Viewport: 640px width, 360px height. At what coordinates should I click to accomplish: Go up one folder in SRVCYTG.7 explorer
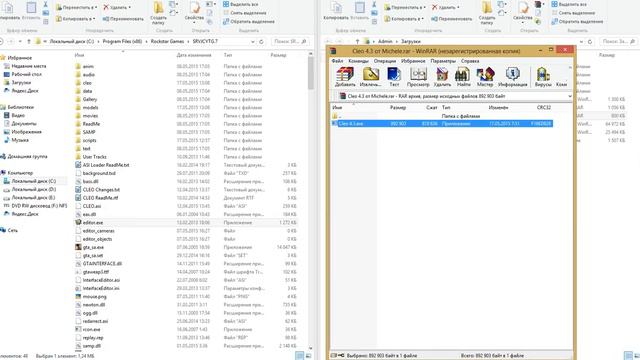point(29,42)
